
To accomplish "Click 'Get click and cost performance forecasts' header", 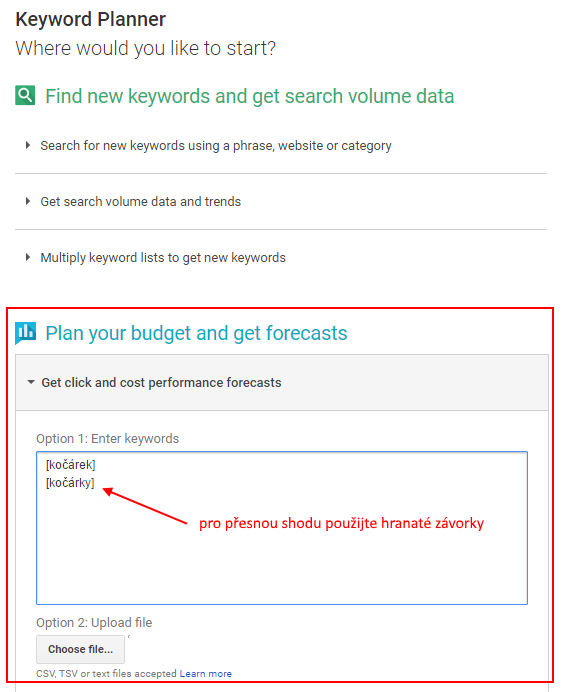I will coord(282,383).
